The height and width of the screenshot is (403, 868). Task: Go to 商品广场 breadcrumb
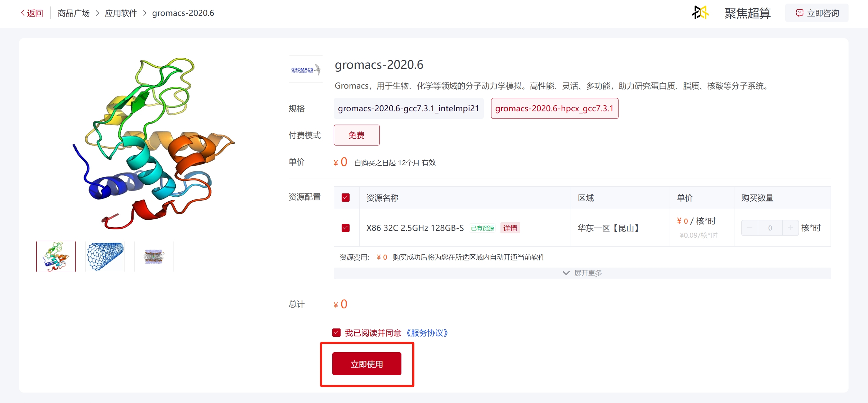tap(73, 13)
